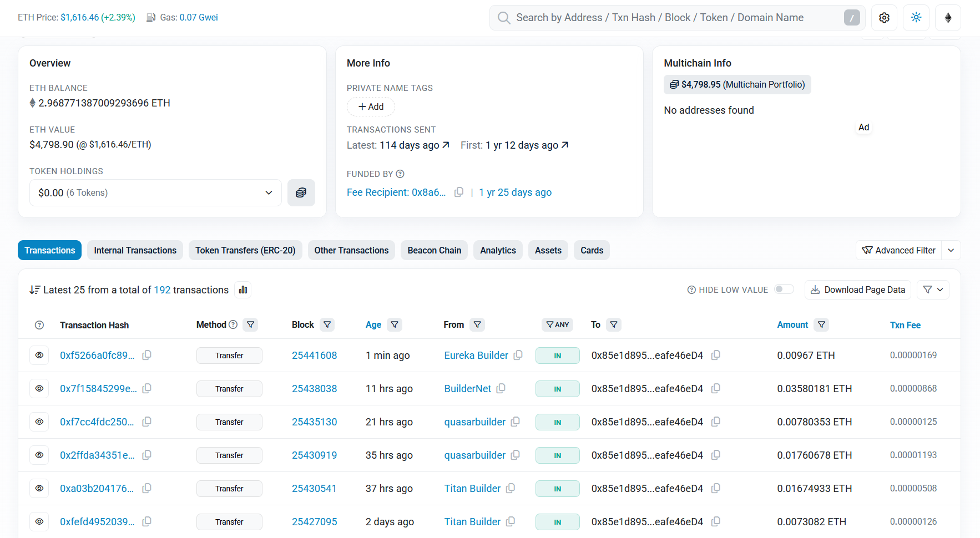Open transaction chart icon beside 192 transactions

(x=243, y=290)
